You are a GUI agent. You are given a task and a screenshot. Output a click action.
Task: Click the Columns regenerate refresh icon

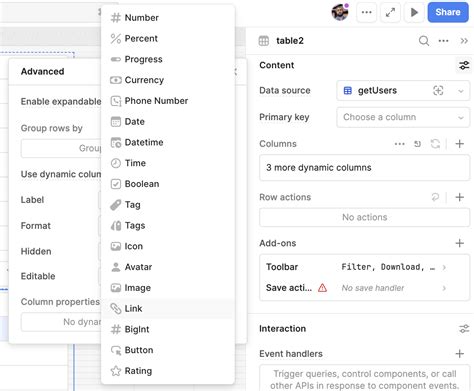pos(435,144)
